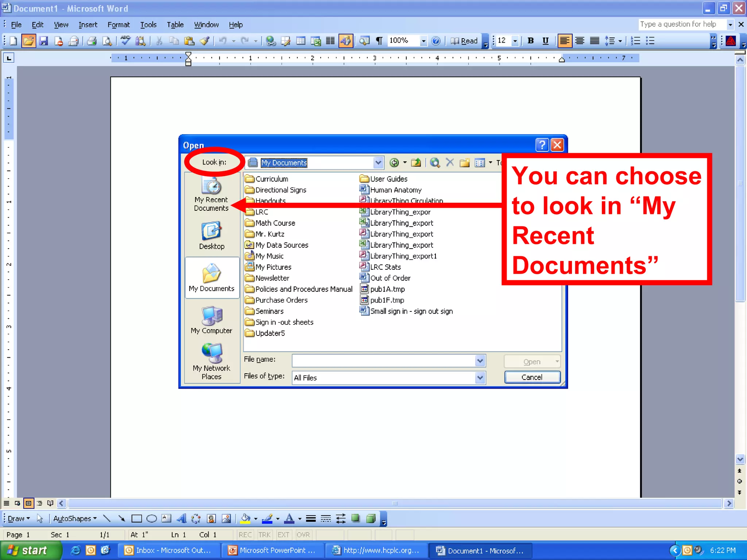Select the Curriculum folder
The height and width of the screenshot is (560, 747).
[x=267, y=179]
